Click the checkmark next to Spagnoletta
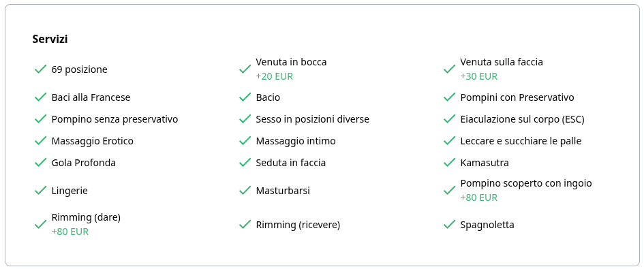Viewport: 644px width, 269px height. (x=449, y=225)
